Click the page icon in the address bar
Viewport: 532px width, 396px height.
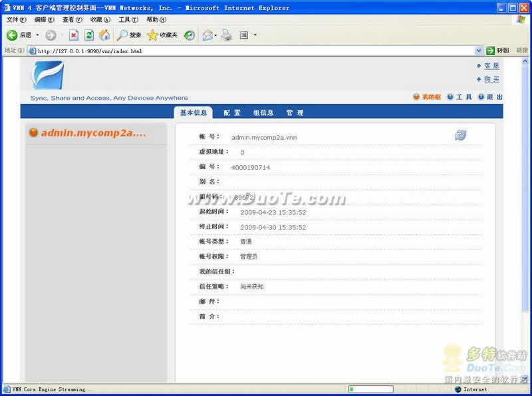(32, 51)
